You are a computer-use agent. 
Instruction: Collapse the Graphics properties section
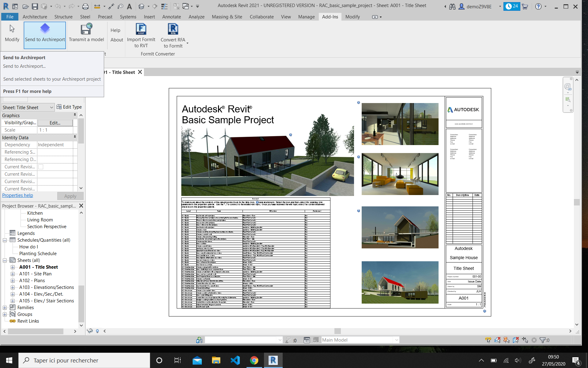(x=75, y=115)
